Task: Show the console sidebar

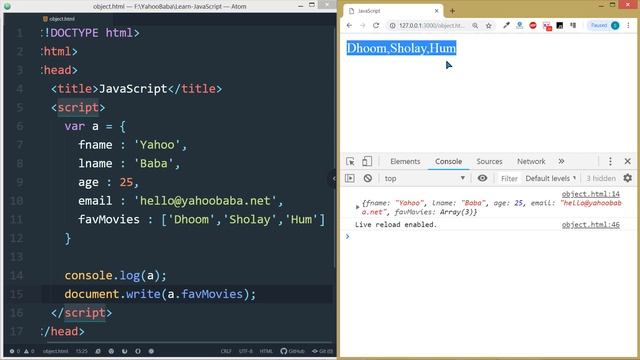Action: coord(350,178)
